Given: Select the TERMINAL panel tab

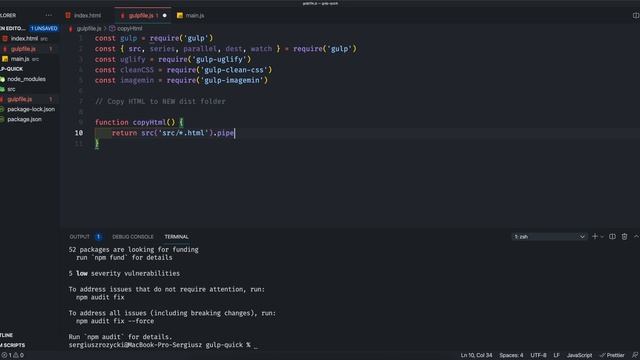Looking at the screenshot, I should click(x=176, y=237).
